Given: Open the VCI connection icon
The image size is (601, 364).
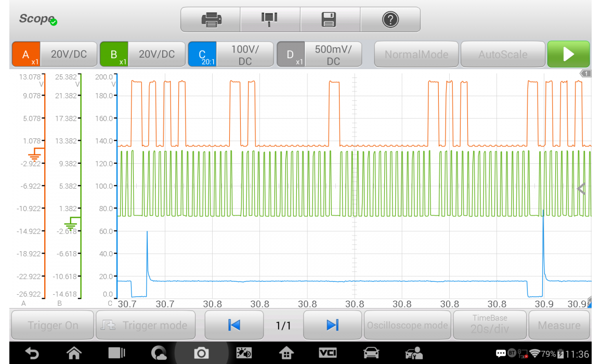Looking at the screenshot, I should coord(328,354).
